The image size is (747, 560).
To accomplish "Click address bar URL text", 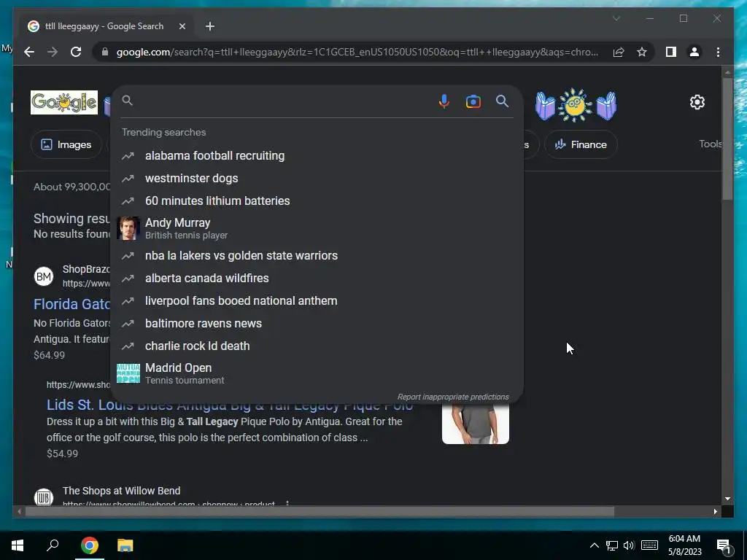I will (357, 52).
